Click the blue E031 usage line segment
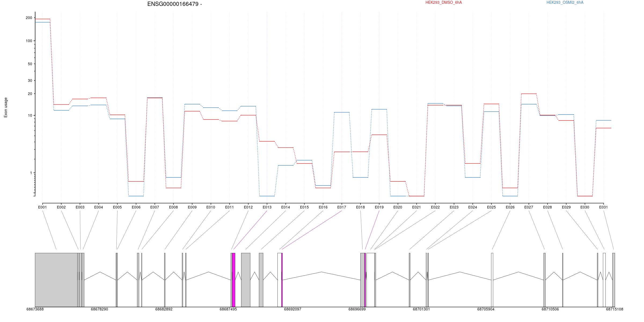The image size is (644, 322). 603,120
